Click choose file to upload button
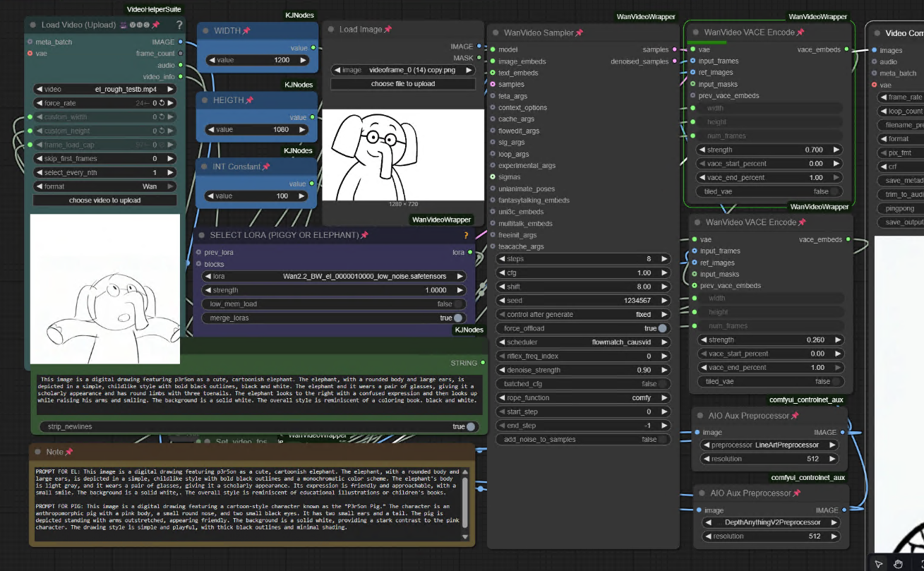This screenshot has height=571, width=924. tap(403, 84)
